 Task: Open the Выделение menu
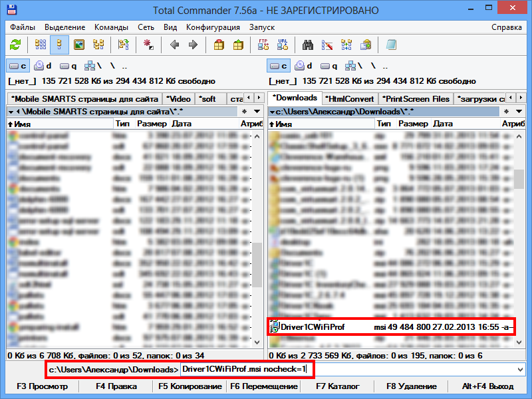pos(65,27)
